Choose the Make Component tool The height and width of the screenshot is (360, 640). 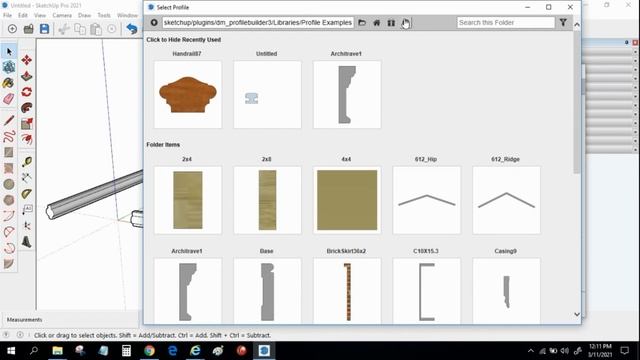pos(9,67)
